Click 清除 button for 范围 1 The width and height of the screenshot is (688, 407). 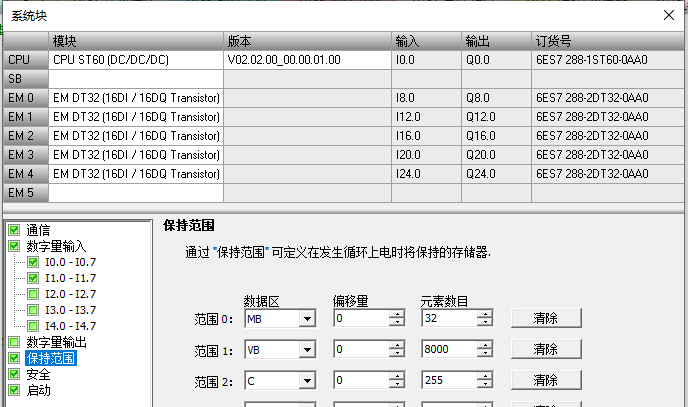pos(545,350)
